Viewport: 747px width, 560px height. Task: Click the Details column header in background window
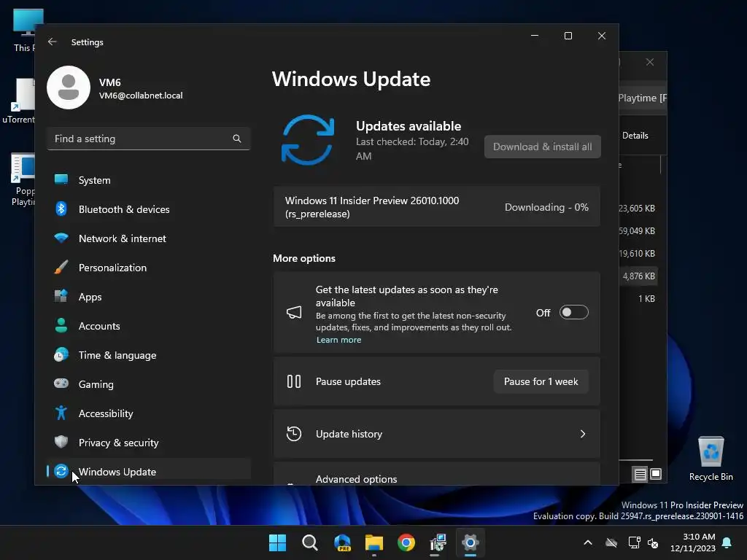click(x=635, y=136)
